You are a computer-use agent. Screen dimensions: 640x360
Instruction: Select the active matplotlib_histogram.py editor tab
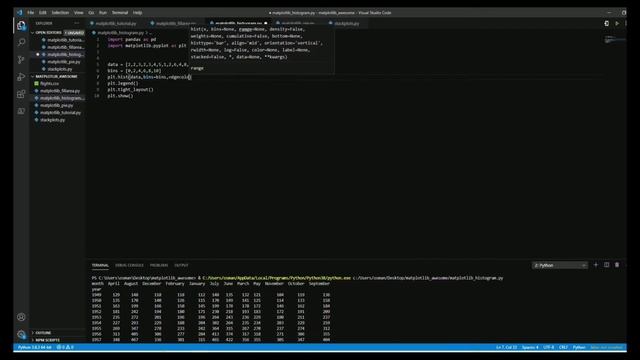coord(238,23)
